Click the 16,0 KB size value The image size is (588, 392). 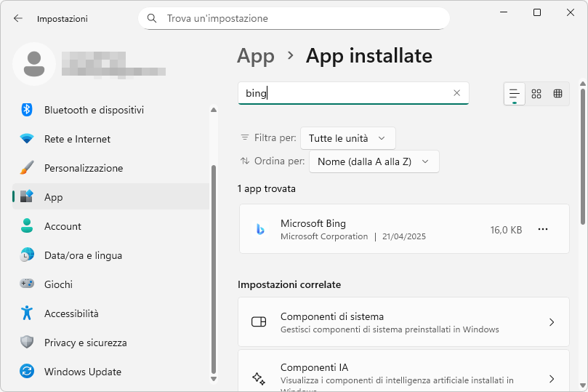(x=506, y=230)
